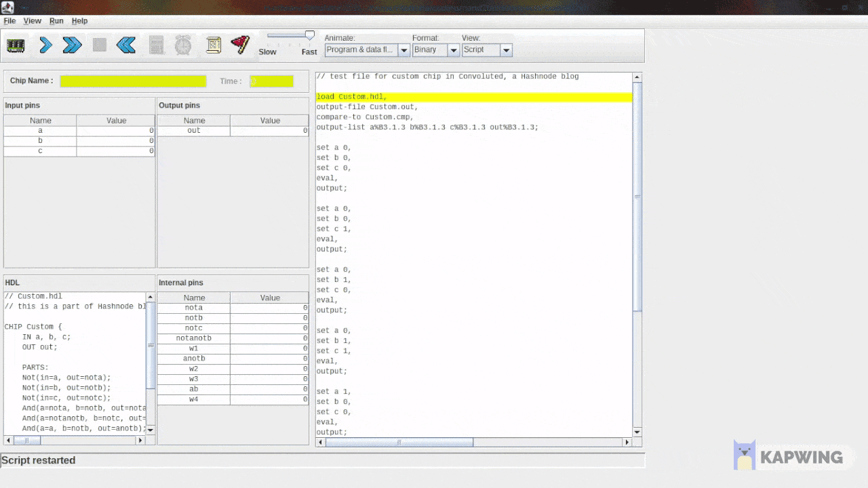Open Breakpoints with the red flag icon
Image resolution: width=868 pixels, height=488 pixels.
pyautogui.click(x=240, y=45)
